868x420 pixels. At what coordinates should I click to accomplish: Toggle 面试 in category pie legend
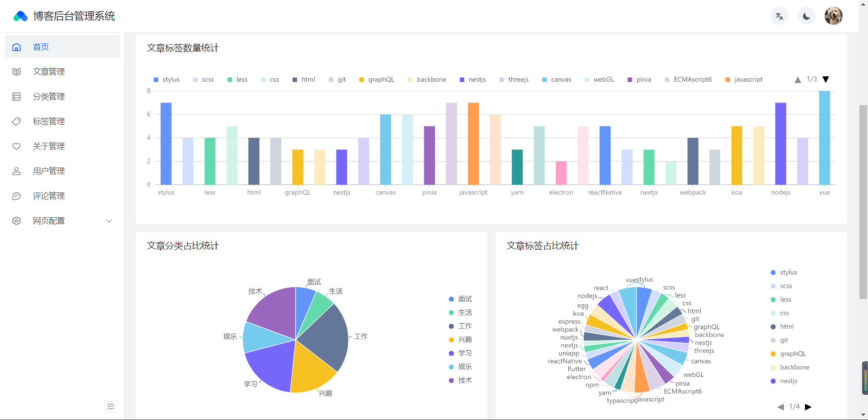460,299
